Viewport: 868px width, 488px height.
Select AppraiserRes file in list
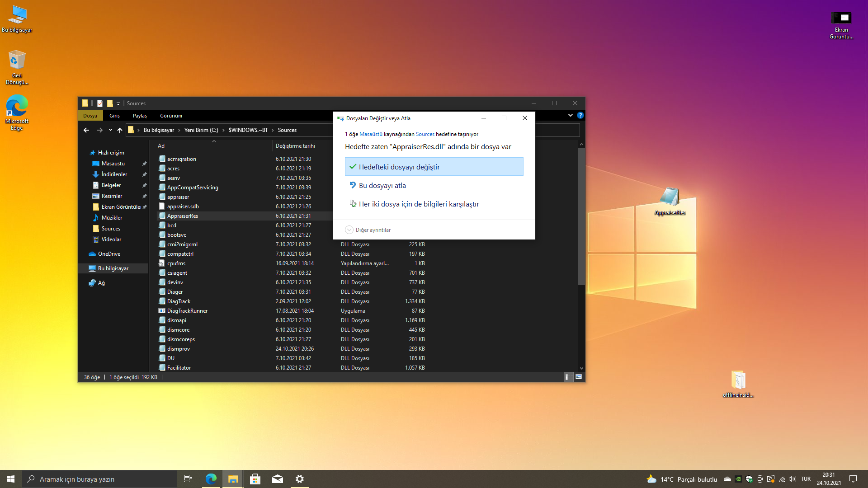coord(244,216)
